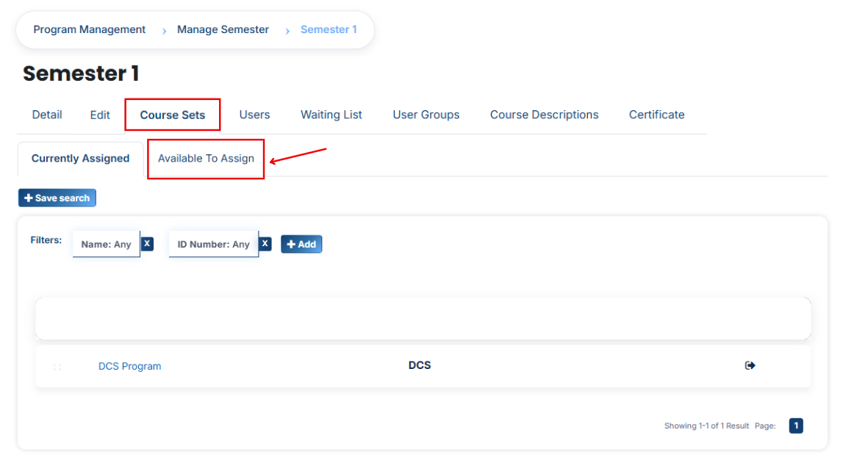
Task: Switch to Available To Assign sub-tab
Action: 206,159
